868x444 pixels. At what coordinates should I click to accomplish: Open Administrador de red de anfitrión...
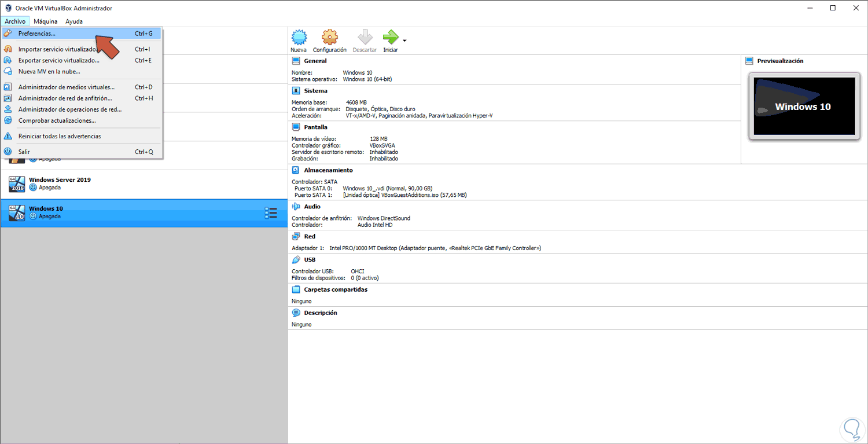pos(81,98)
